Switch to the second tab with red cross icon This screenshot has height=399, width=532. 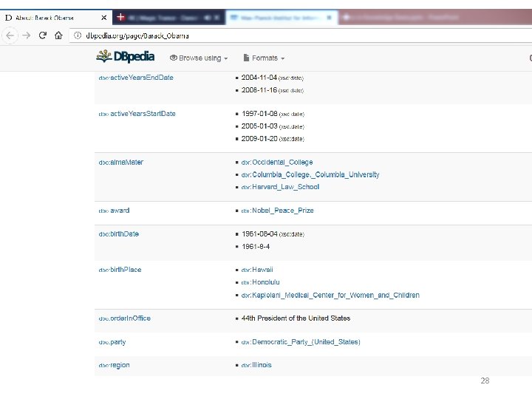pyautogui.click(x=168, y=17)
